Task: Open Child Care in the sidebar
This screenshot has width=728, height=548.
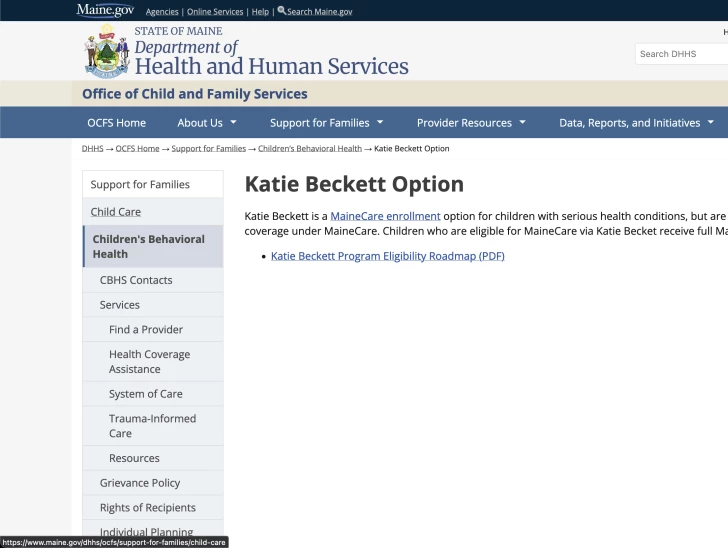Action: 116,212
